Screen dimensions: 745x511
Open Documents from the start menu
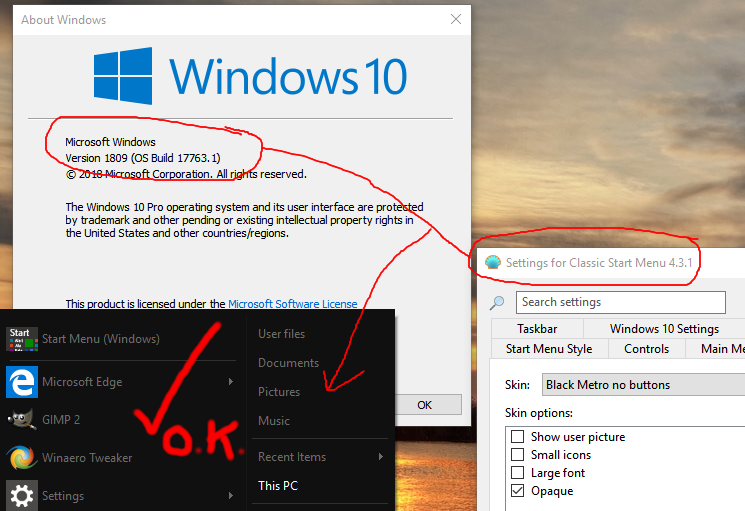click(x=288, y=363)
